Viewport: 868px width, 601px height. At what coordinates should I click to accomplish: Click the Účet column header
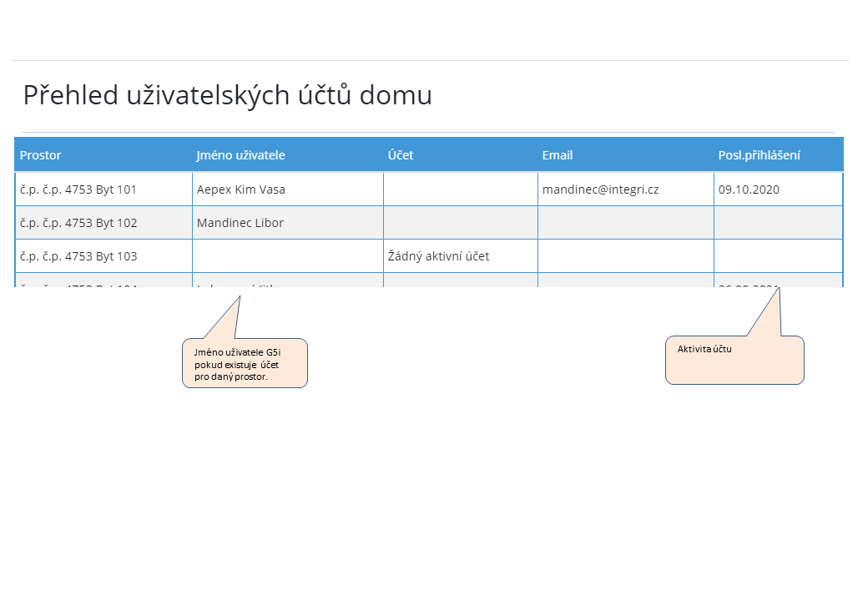point(401,155)
